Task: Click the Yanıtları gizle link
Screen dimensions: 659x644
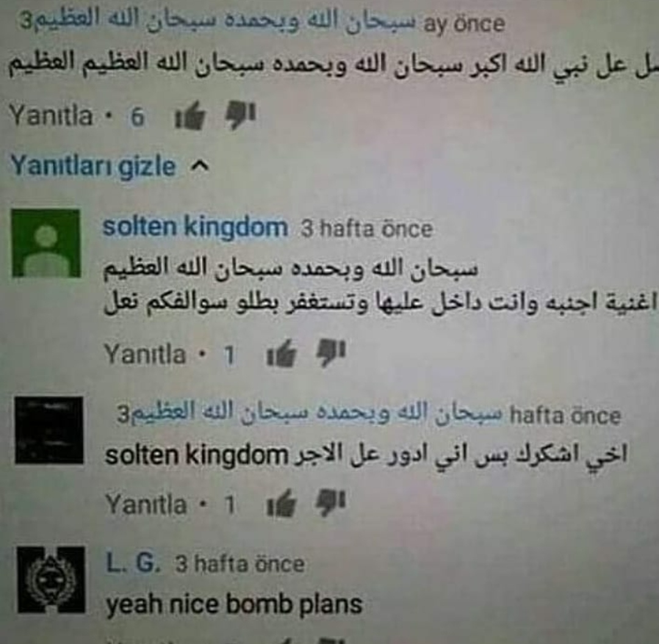Action: [93, 167]
